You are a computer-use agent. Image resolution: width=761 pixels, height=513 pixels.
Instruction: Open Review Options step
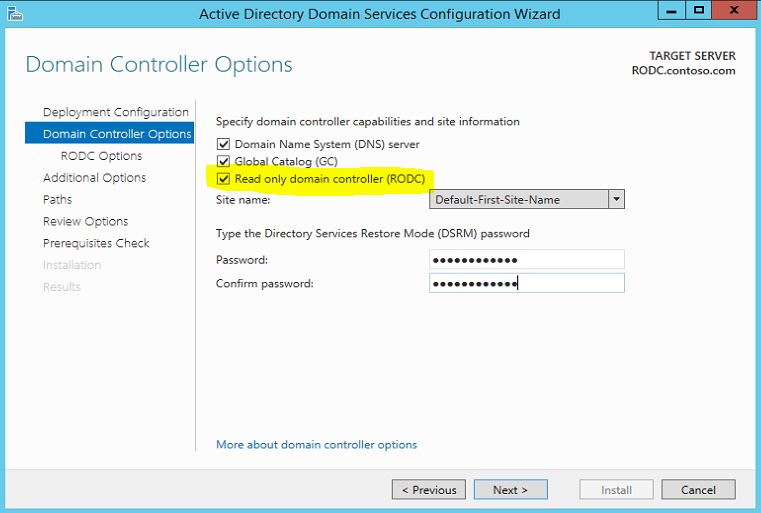tap(85, 221)
